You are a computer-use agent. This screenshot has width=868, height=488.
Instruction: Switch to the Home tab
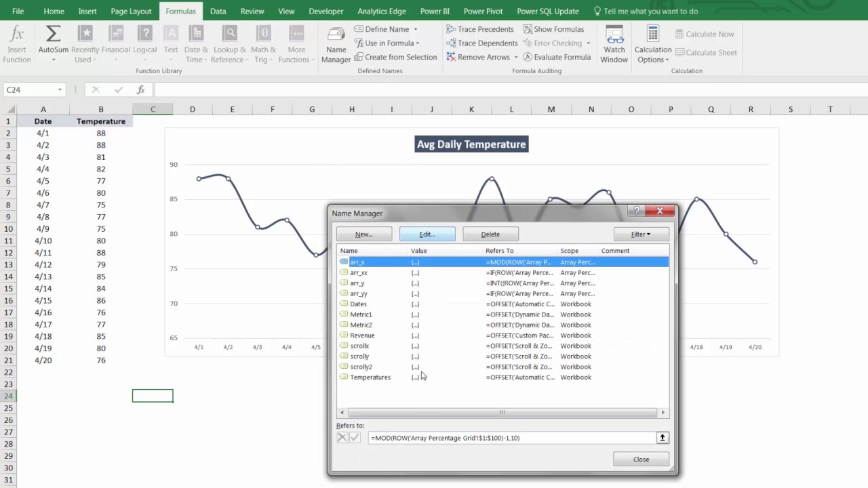[x=54, y=12]
